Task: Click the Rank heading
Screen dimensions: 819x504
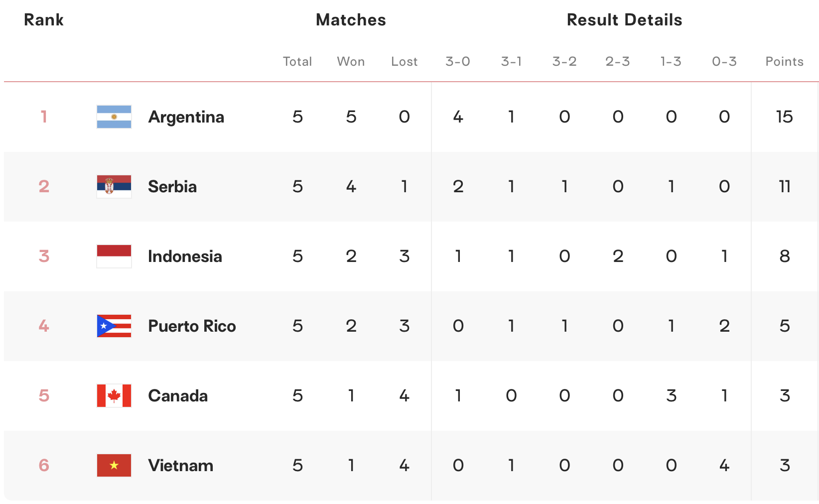Action: point(44,20)
